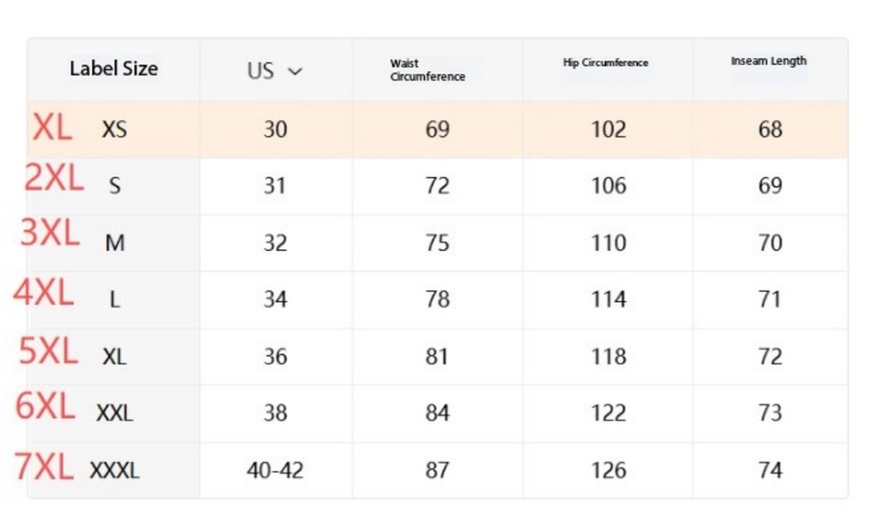
Task: Click the black S size label
Action: point(114,187)
